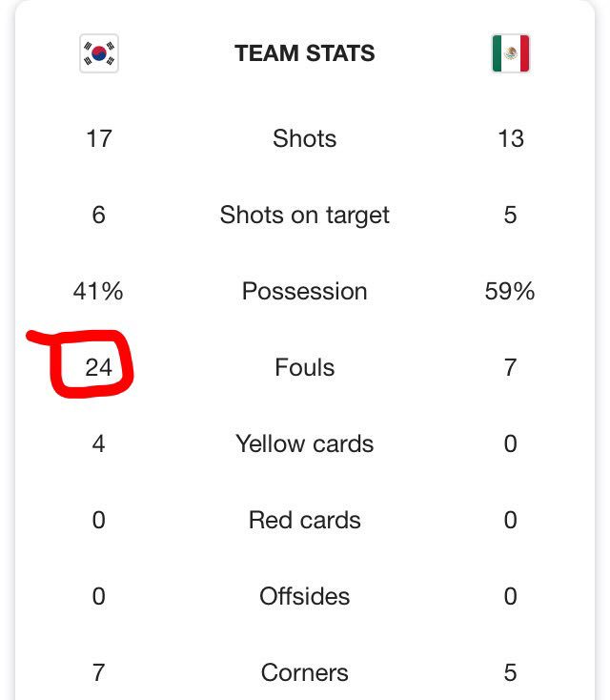Click Mexico's 5 shots on target value
Viewport: 610px width, 700px height.
point(511,216)
